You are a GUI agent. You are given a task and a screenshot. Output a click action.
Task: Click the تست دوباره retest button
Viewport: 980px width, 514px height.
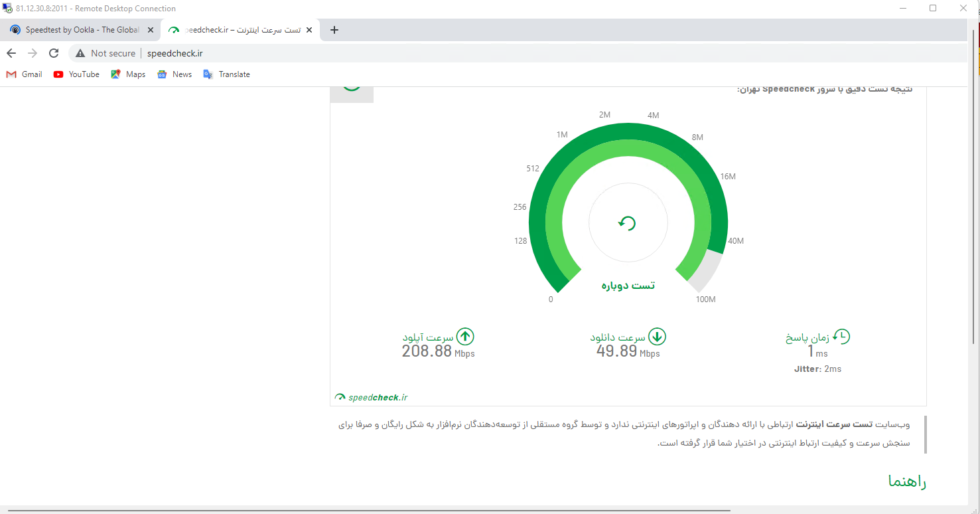point(628,285)
